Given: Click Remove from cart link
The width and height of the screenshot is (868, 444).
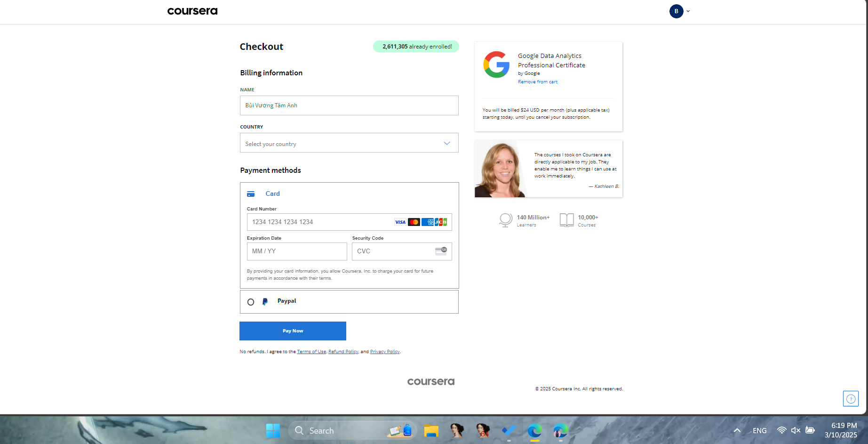Looking at the screenshot, I should [x=537, y=82].
